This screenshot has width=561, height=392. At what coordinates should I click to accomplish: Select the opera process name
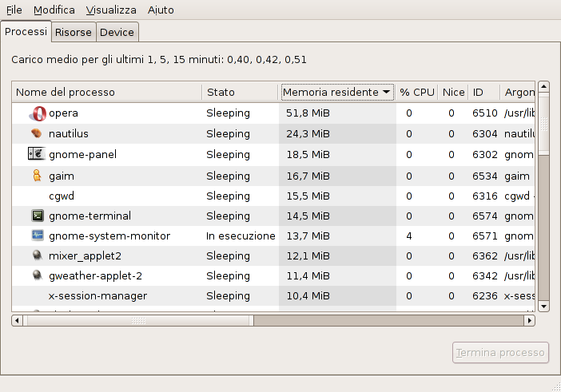click(63, 113)
